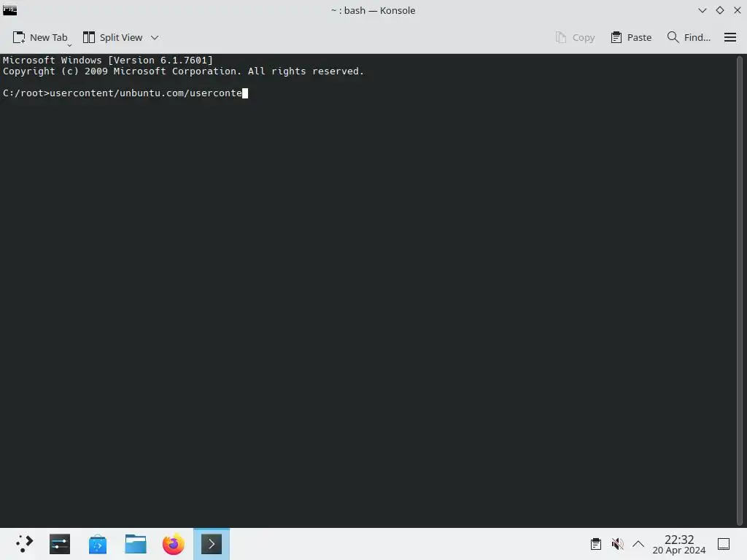This screenshot has width=747, height=560.
Task: Click the Microsoft Windows version line
Action: 108,60
